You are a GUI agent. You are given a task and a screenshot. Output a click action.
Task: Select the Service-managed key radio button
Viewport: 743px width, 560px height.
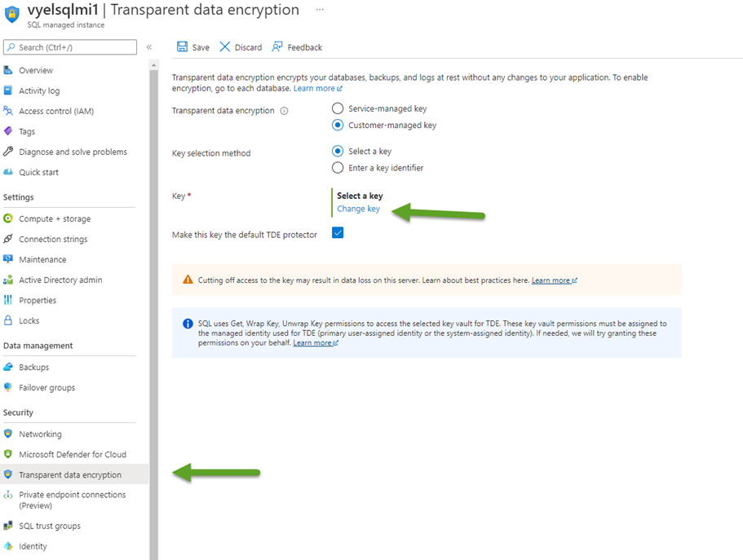pyautogui.click(x=338, y=108)
